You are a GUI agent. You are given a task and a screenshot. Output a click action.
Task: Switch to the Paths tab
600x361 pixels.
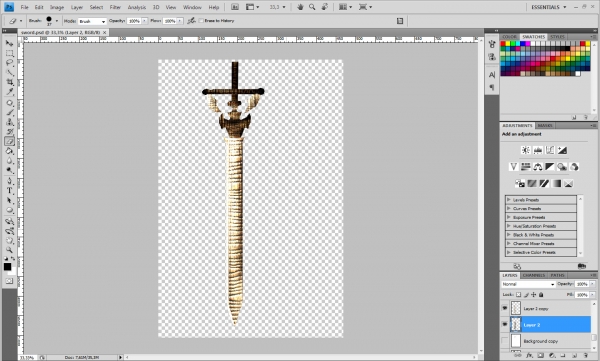point(557,275)
